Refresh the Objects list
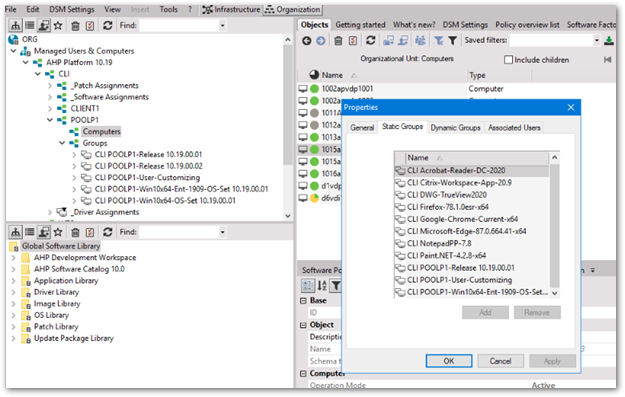 (371, 40)
